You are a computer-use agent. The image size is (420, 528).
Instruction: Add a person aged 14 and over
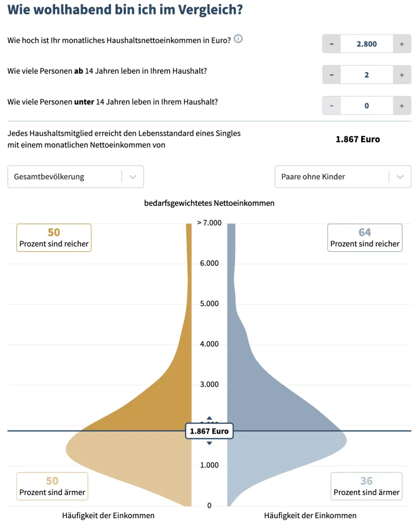(402, 75)
